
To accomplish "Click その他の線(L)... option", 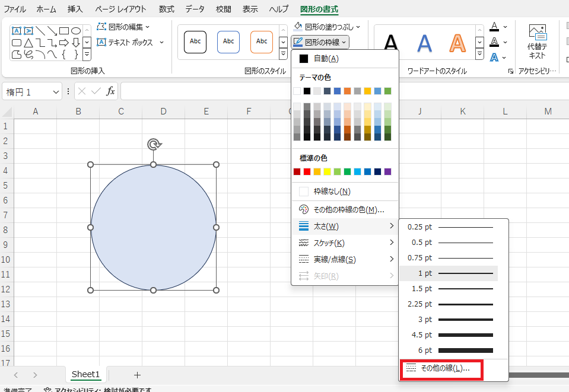I will pos(441,369).
